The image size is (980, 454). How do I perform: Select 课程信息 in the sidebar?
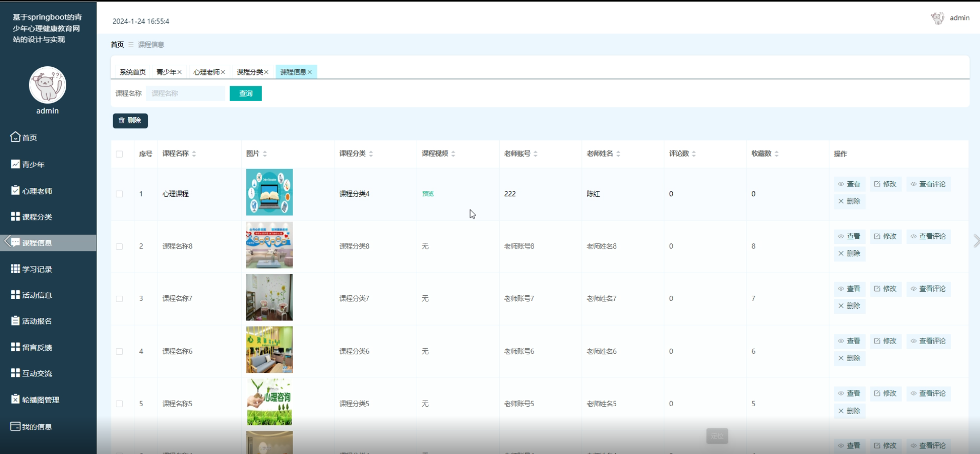point(48,243)
